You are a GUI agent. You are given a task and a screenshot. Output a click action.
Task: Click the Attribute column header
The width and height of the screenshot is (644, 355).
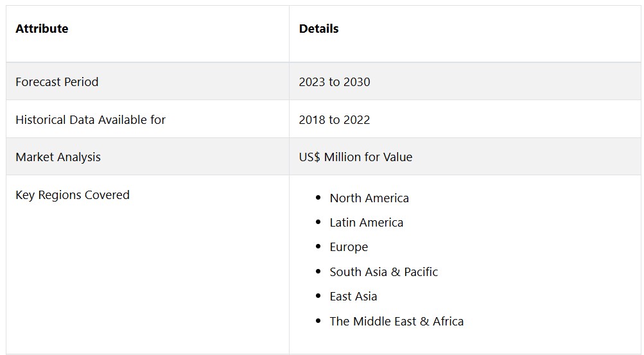[42, 29]
